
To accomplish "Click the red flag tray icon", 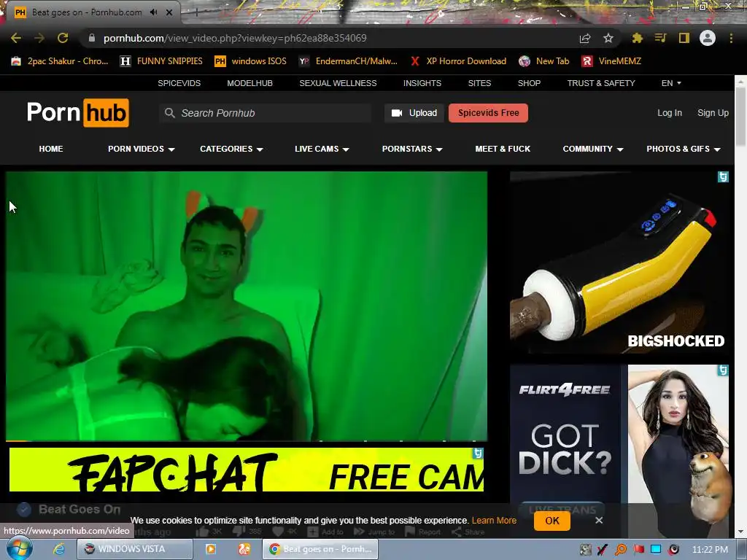I will coord(639,550).
